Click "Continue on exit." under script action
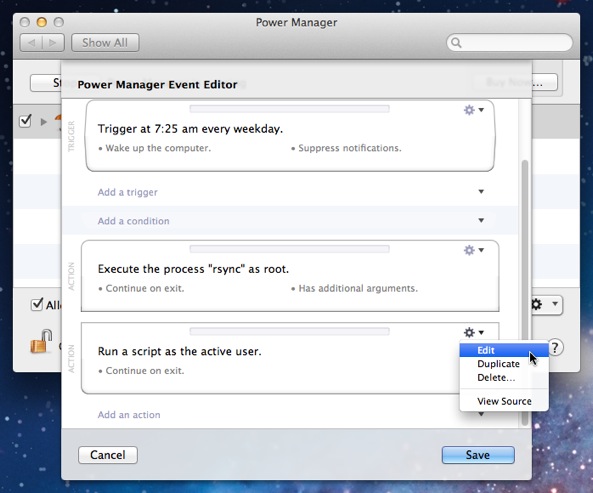593x493 pixels. [x=145, y=371]
